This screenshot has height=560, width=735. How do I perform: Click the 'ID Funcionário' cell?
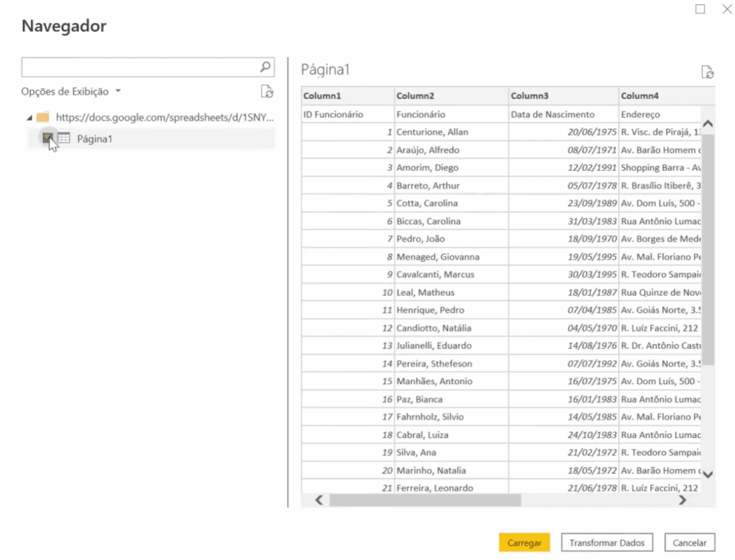tap(348, 114)
